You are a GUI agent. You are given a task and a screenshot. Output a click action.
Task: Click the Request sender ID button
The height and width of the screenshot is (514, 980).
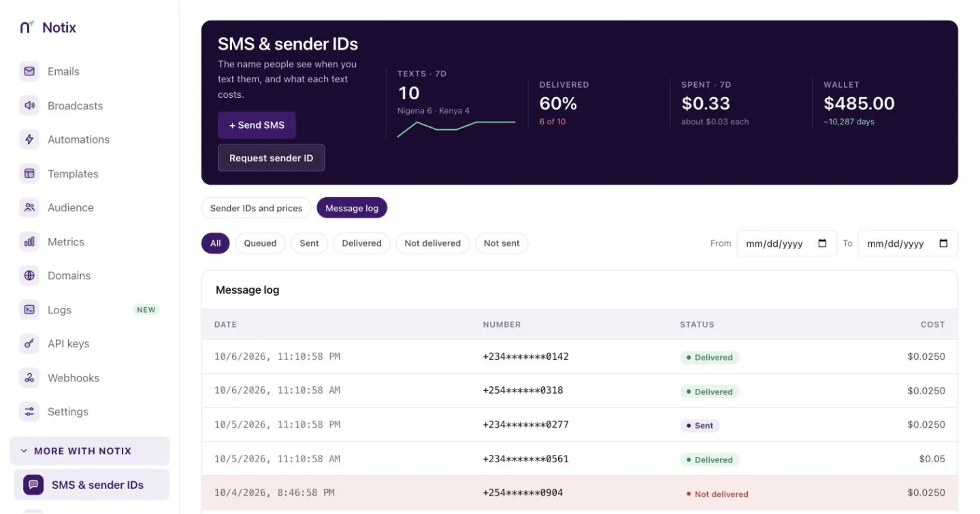point(271,158)
